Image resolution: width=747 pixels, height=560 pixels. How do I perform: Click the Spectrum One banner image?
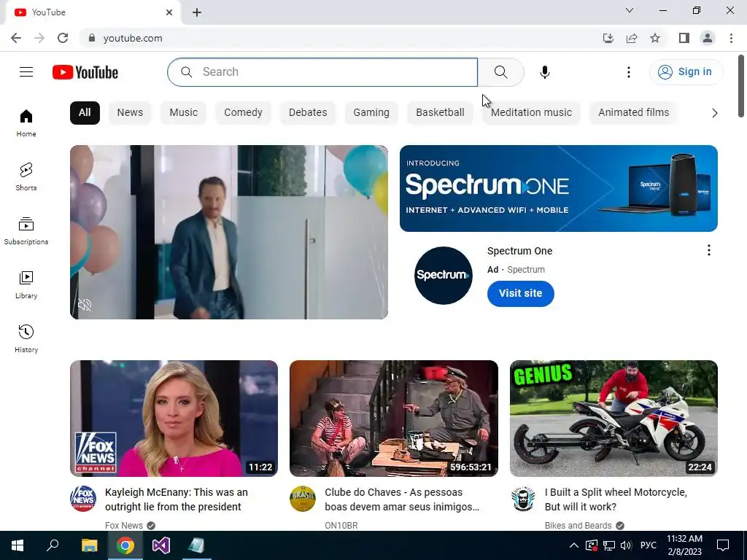[558, 189]
